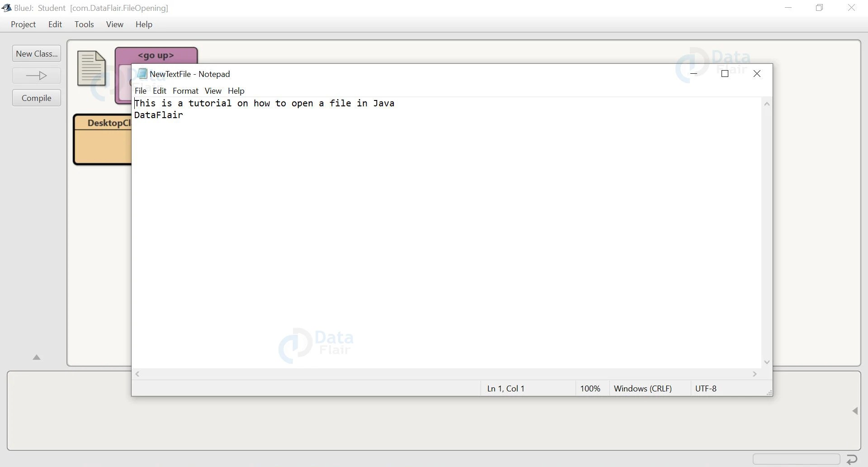Click the Notepad icon in the Notepad title bar
The width and height of the screenshot is (868, 467).
[142, 73]
